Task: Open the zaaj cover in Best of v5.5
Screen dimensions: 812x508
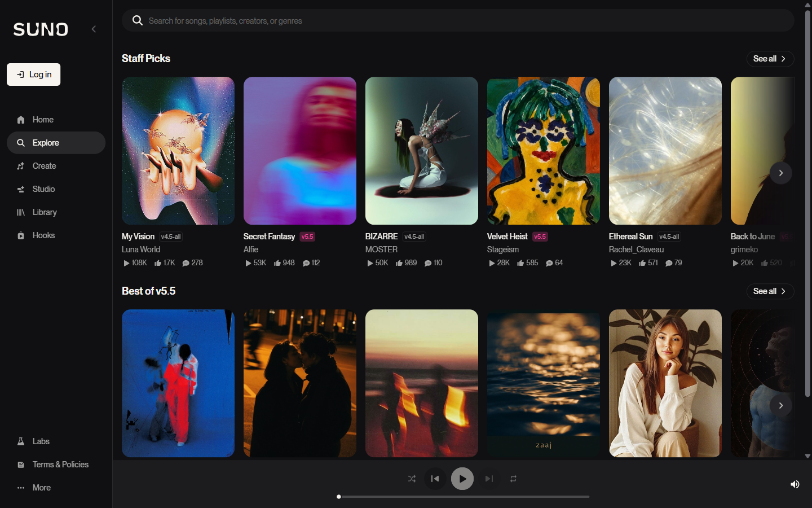Action: coord(544,383)
